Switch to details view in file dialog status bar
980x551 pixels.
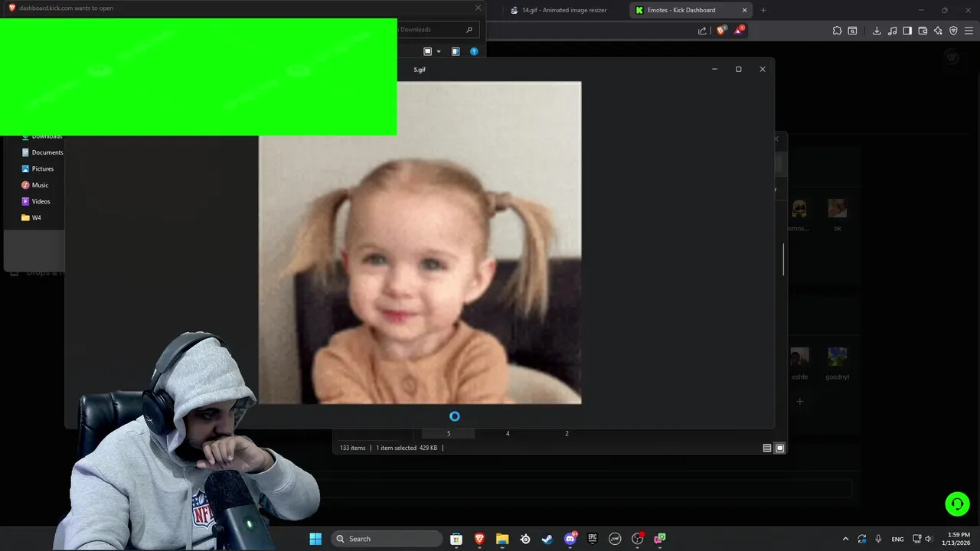tap(767, 448)
